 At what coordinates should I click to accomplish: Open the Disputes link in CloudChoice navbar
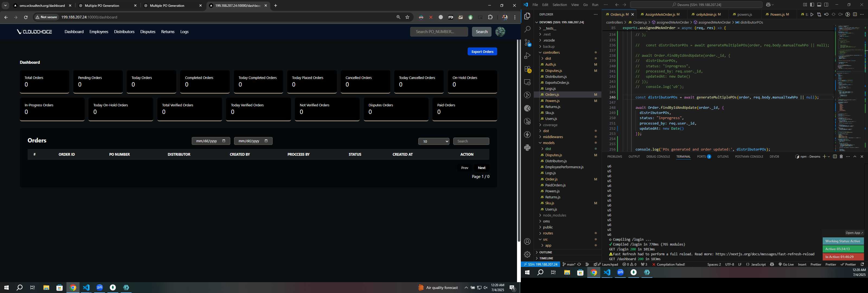pyautogui.click(x=148, y=32)
